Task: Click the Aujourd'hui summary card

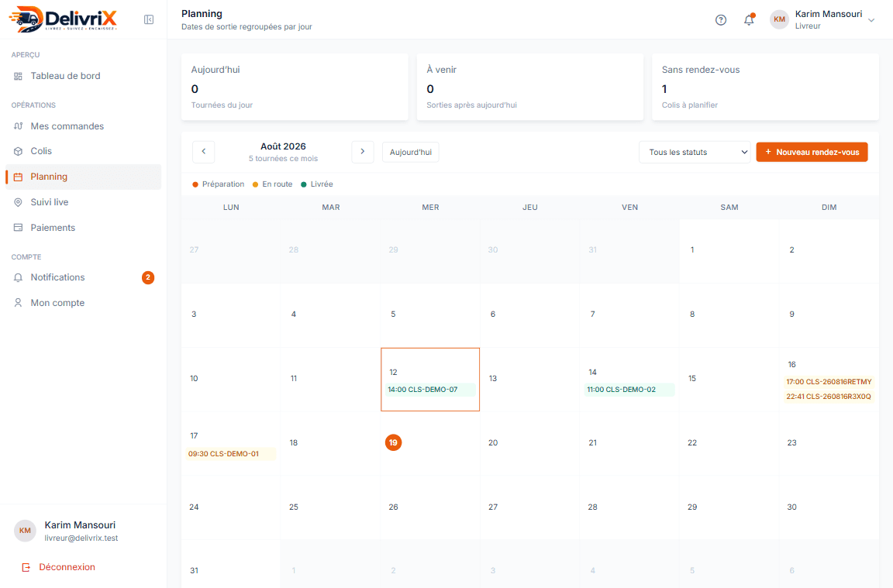Action: [295, 87]
